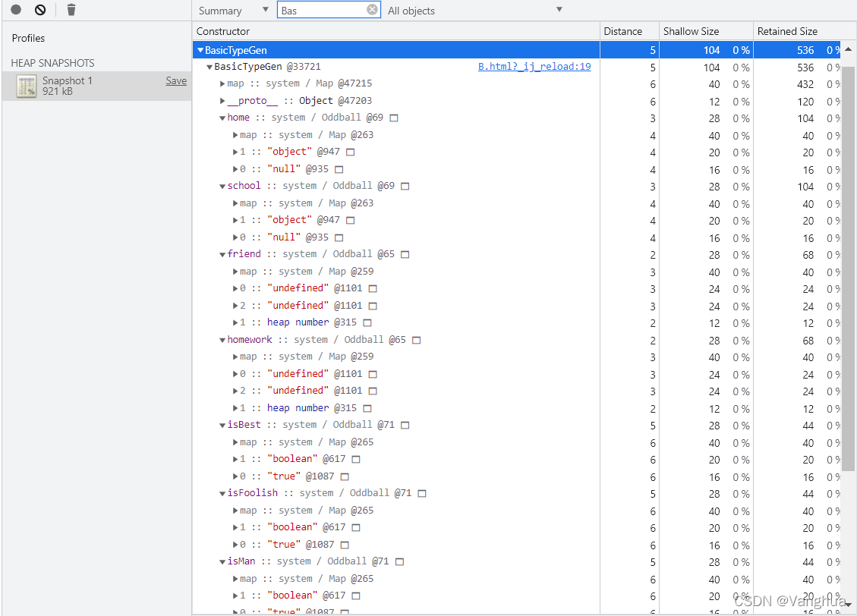Click box icon beside "object" @947 under home
This screenshot has width=857, height=616.
[351, 152]
